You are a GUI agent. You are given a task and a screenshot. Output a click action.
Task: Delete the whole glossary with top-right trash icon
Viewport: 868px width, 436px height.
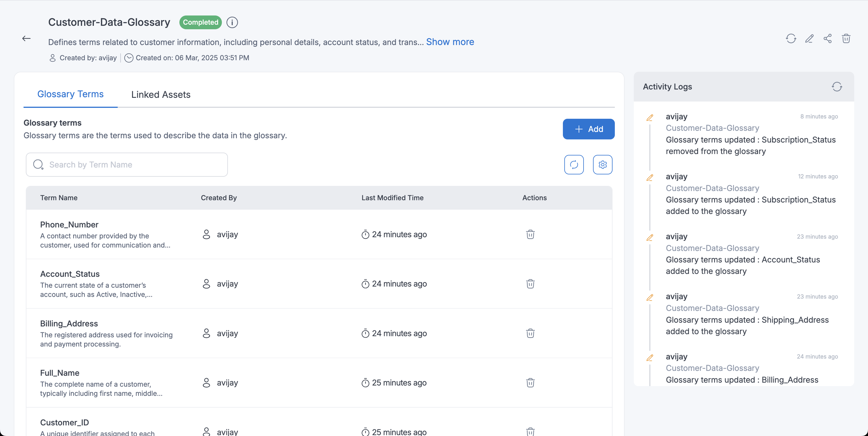(x=846, y=38)
